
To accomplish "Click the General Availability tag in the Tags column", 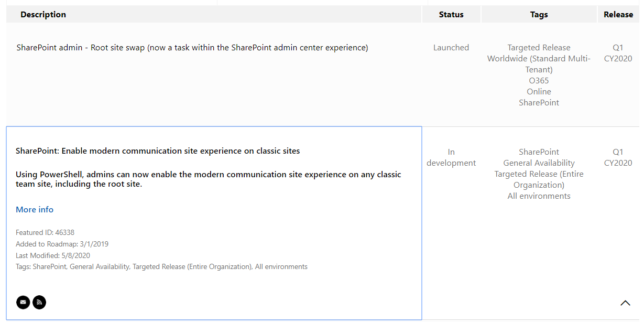I will point(539,163).
